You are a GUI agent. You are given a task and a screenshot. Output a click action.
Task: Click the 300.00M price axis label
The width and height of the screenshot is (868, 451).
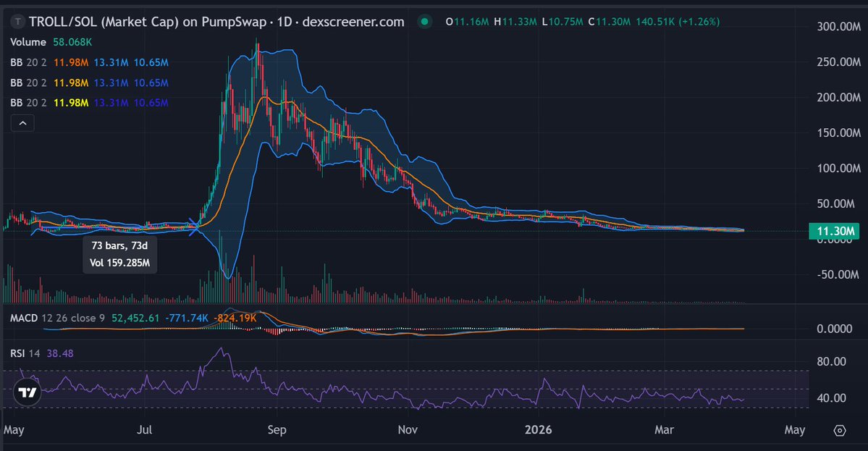point(838,27)
